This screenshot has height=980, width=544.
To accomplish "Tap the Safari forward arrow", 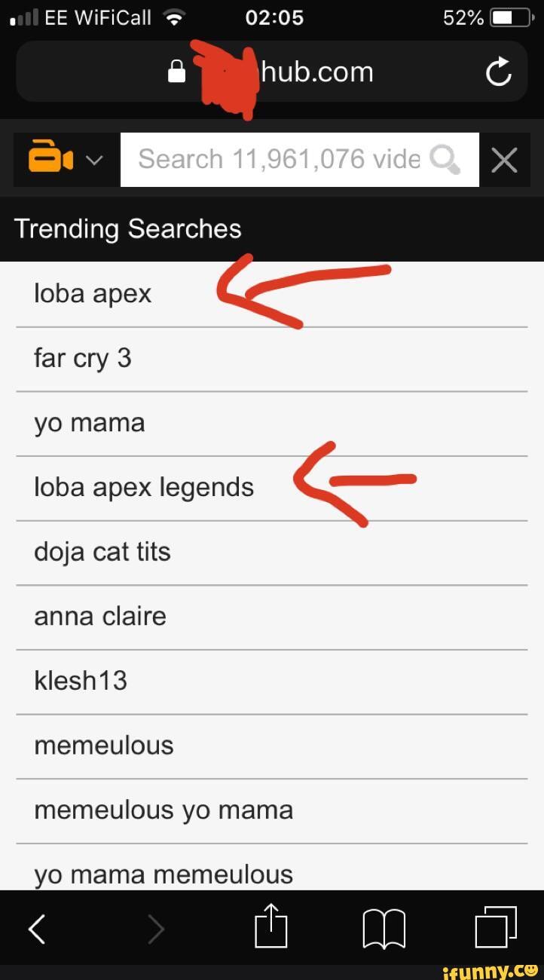I will 155,929.
